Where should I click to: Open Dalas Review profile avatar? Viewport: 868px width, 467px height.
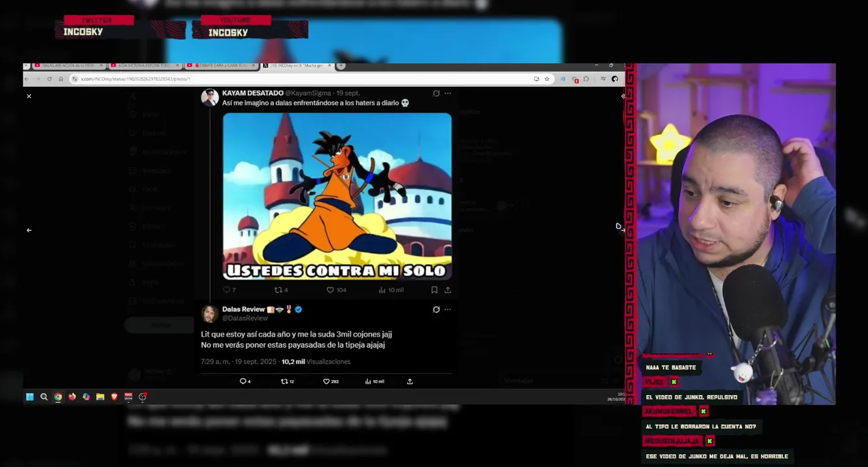209,314
